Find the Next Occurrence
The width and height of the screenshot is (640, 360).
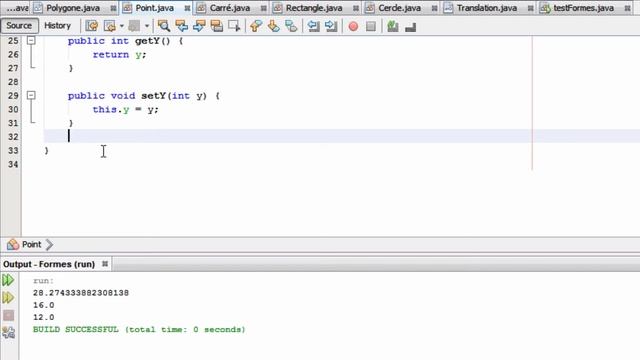click(x=199, y=26)
